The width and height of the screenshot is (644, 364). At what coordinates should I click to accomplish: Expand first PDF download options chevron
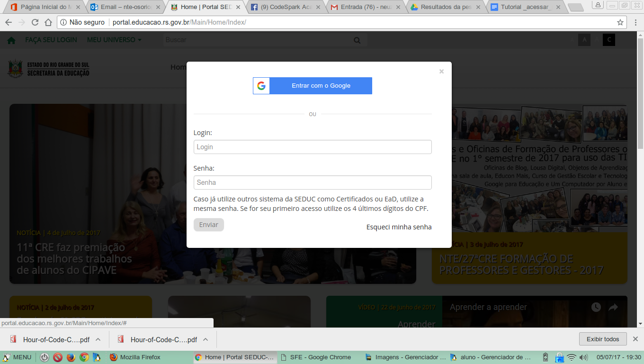pyautogui.click(x=98, y=339)
